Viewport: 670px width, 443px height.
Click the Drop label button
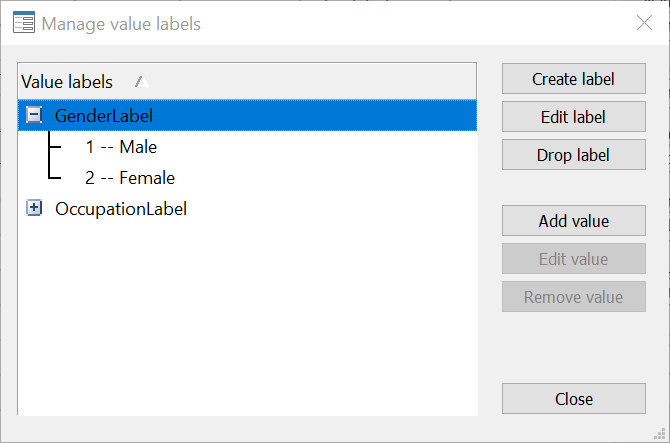point(573,155)
